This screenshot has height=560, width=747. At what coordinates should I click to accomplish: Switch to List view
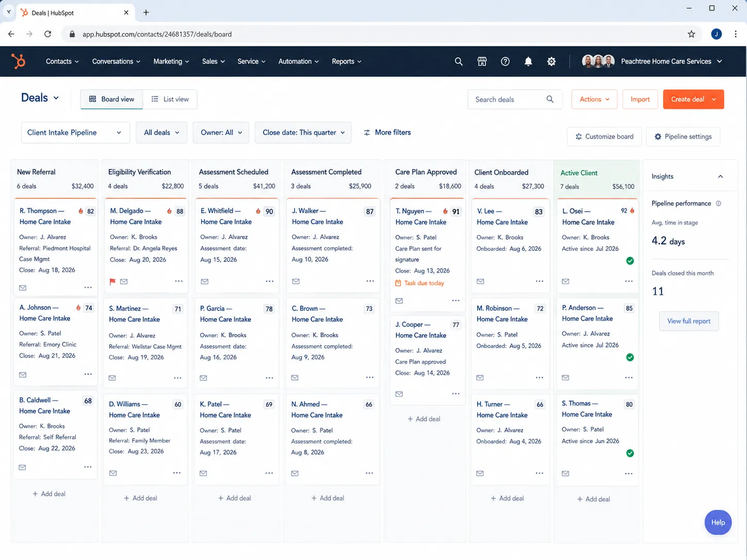170,100
